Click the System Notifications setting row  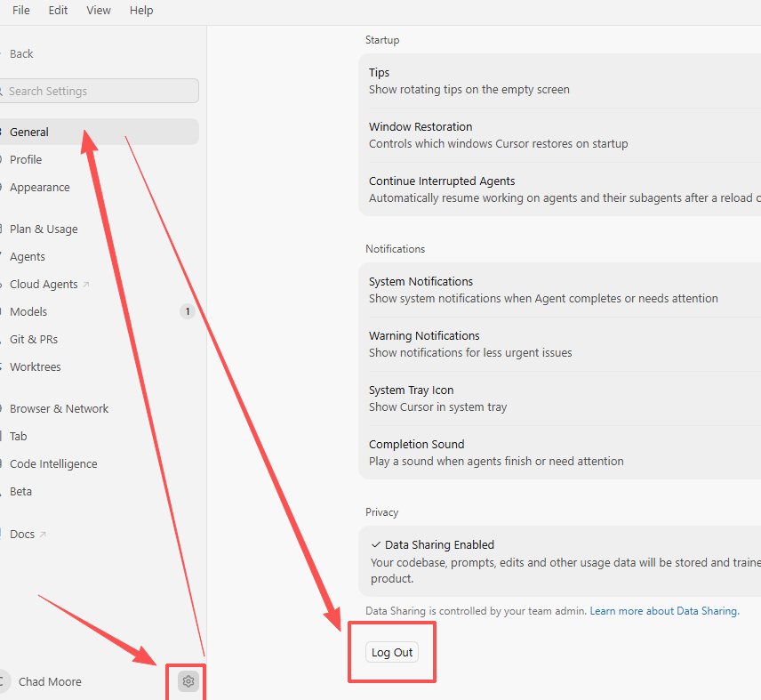(559, 290)
